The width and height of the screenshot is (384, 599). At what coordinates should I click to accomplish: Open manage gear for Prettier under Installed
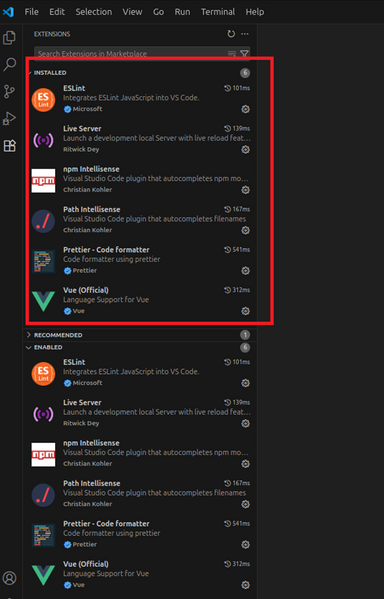pos(245,271)
